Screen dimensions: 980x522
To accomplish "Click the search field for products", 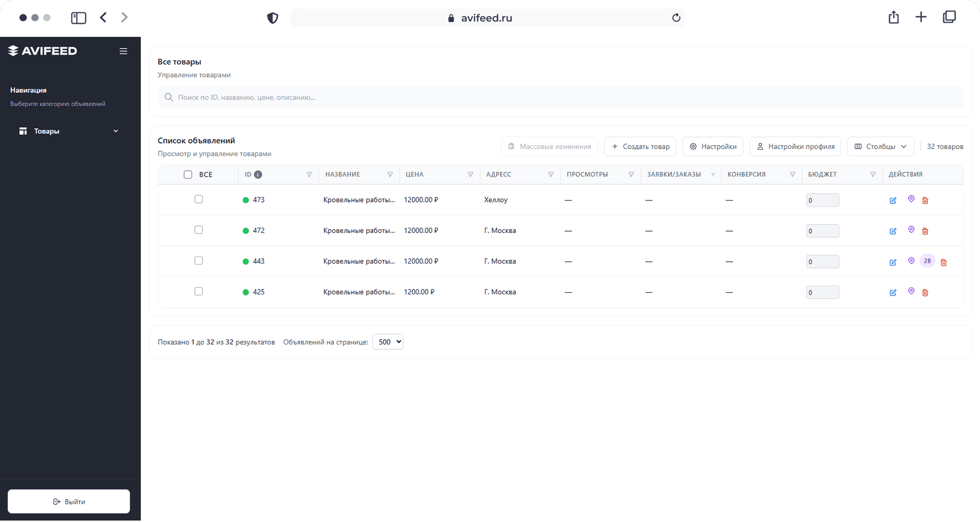I will pos(560,97).
